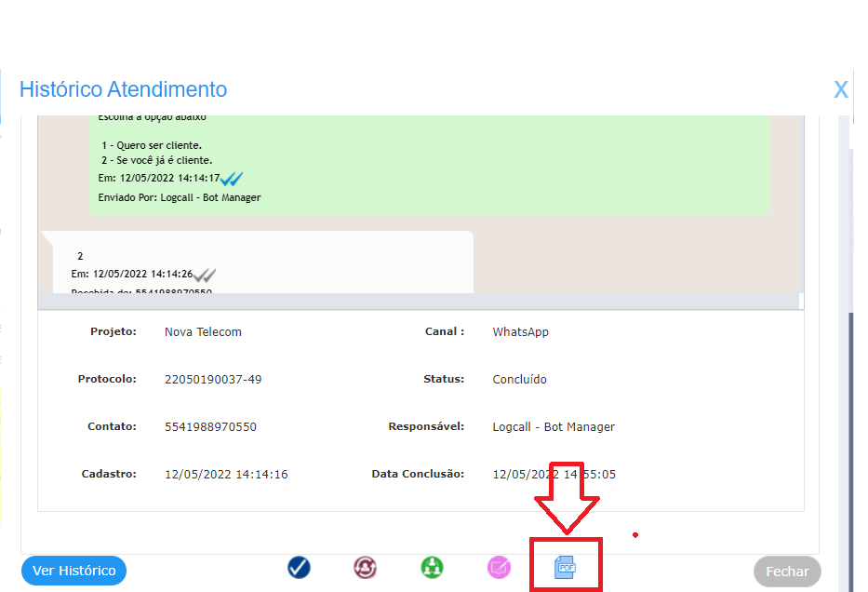
Task: Click the Cadastro date 12/05/2022 14:14:16
Action: point(226,474)
